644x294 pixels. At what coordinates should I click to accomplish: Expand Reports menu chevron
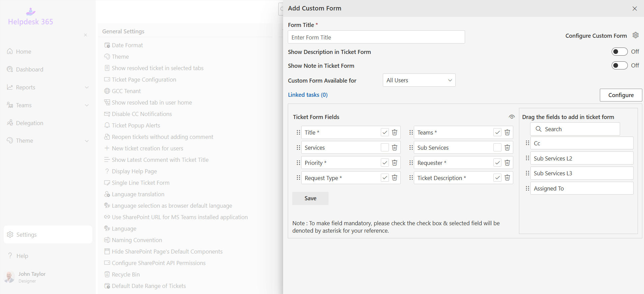pyautogui.click(x=87, y=87)
